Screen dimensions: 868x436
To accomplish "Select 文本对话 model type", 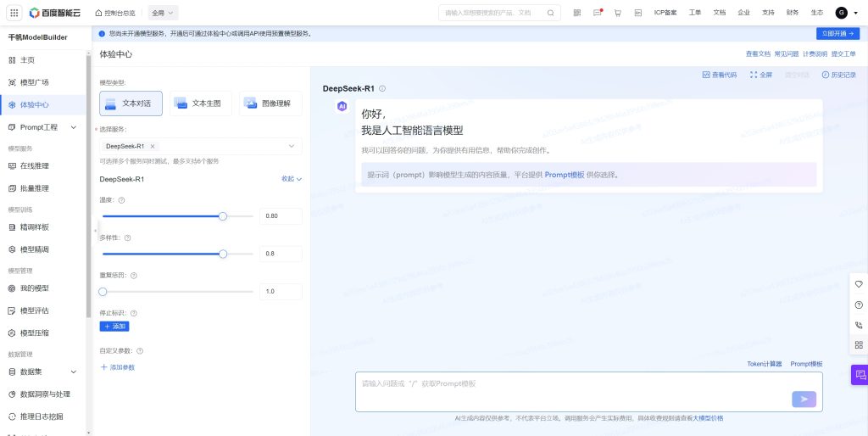I will point(131,103).
